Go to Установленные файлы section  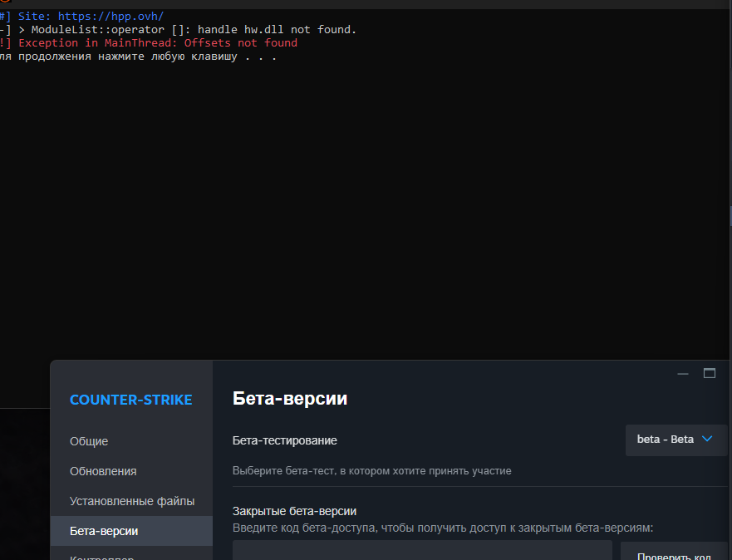tap(132, 501)
